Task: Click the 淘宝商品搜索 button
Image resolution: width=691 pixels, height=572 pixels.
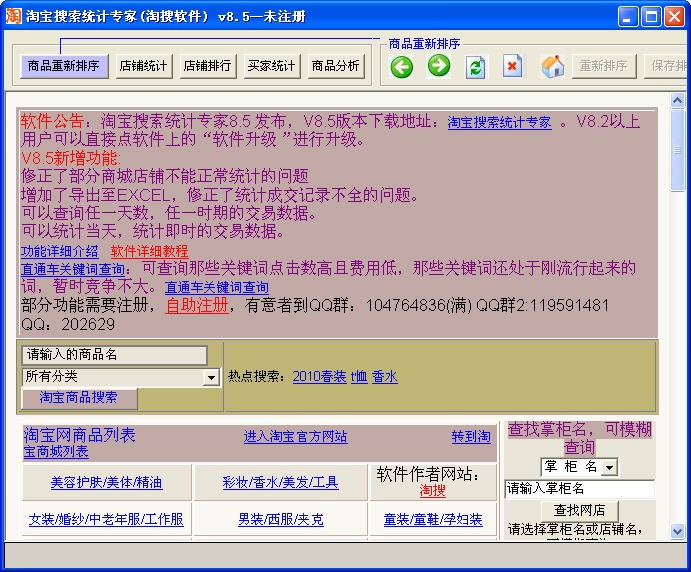Action: pos(79,398)
